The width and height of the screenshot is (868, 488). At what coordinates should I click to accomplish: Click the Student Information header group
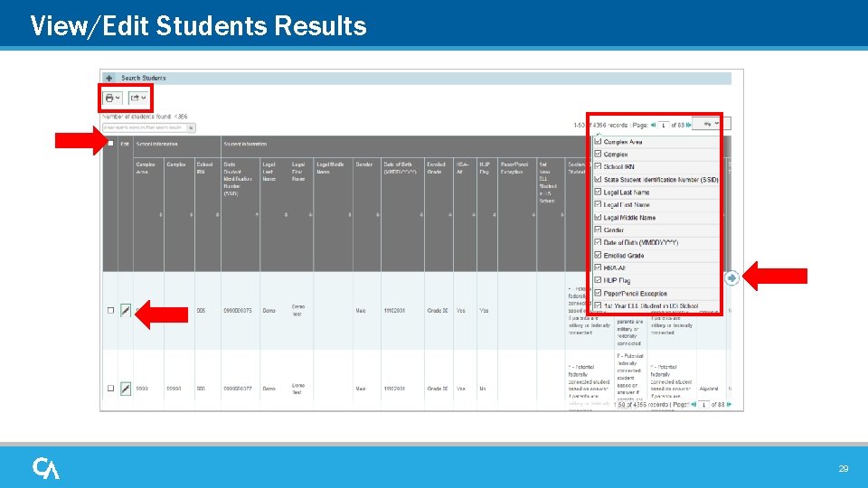click(245, 144)
